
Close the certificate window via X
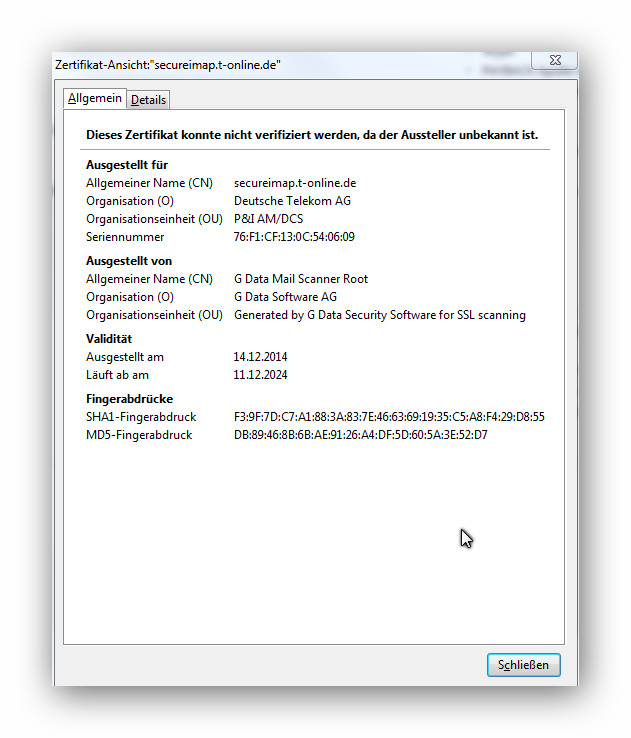click(555, 60)
